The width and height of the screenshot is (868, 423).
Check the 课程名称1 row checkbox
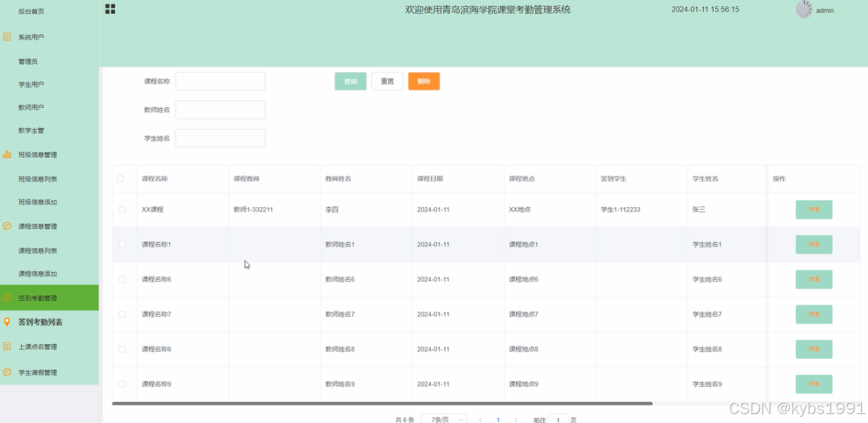tap(122, 245)
